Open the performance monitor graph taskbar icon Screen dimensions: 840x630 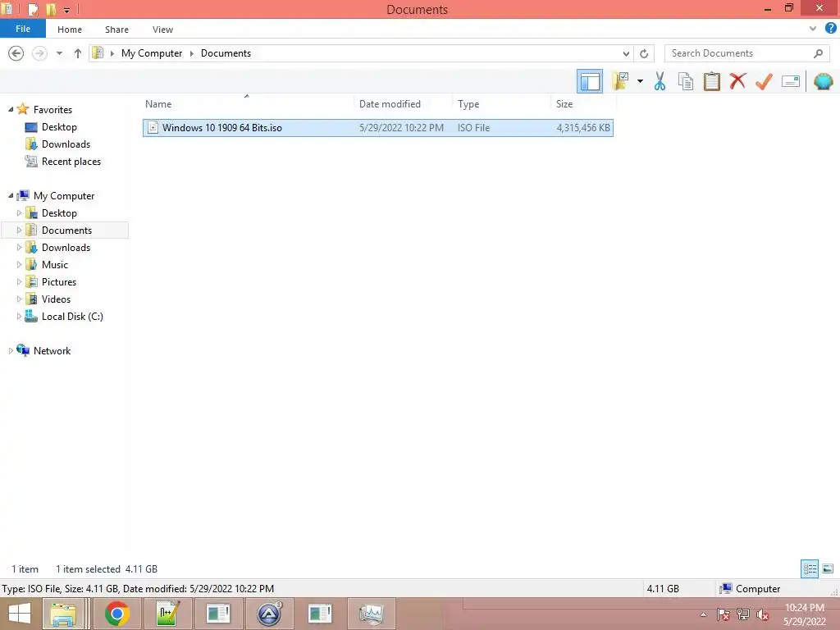pos(372,614)
